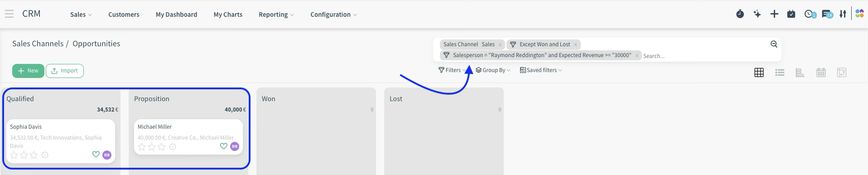Screen dimensions: 868x175
Task: Click the stopwatch timer icon in top bar
Action: 740,14
